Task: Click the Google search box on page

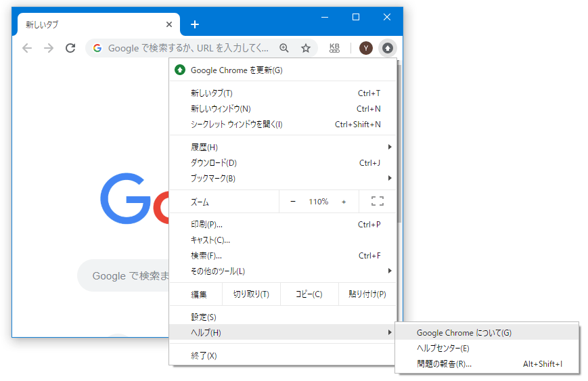Action: pyautogui.click(x=124, y=275)
